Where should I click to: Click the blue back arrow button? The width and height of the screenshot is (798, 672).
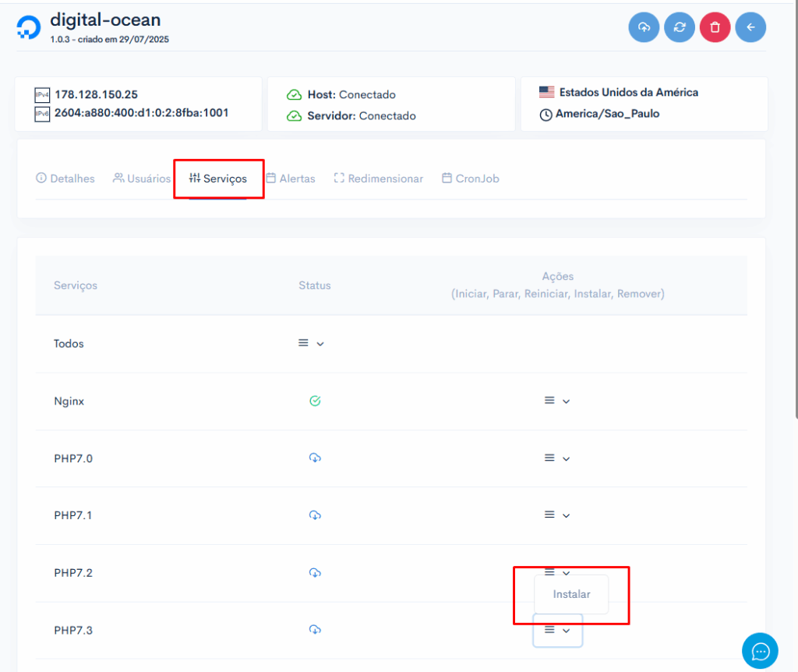tap(750, 27)
